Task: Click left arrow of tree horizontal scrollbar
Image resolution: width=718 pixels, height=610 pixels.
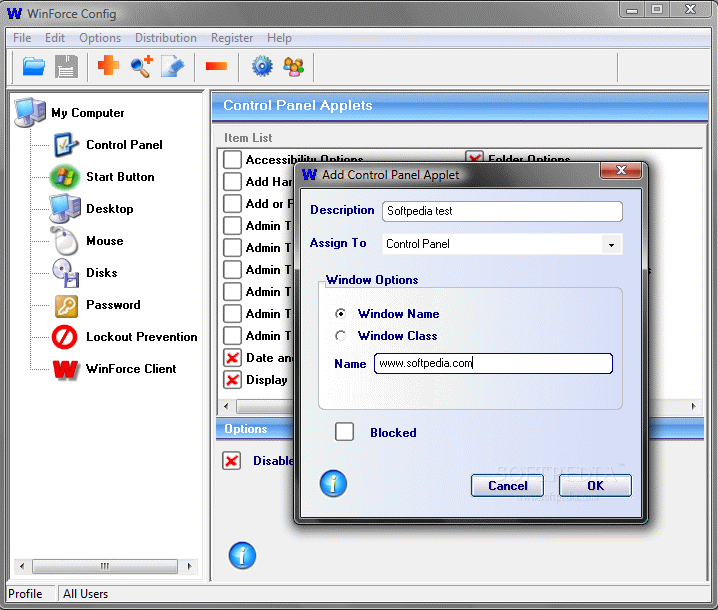Action: click(x=22, y=566)
